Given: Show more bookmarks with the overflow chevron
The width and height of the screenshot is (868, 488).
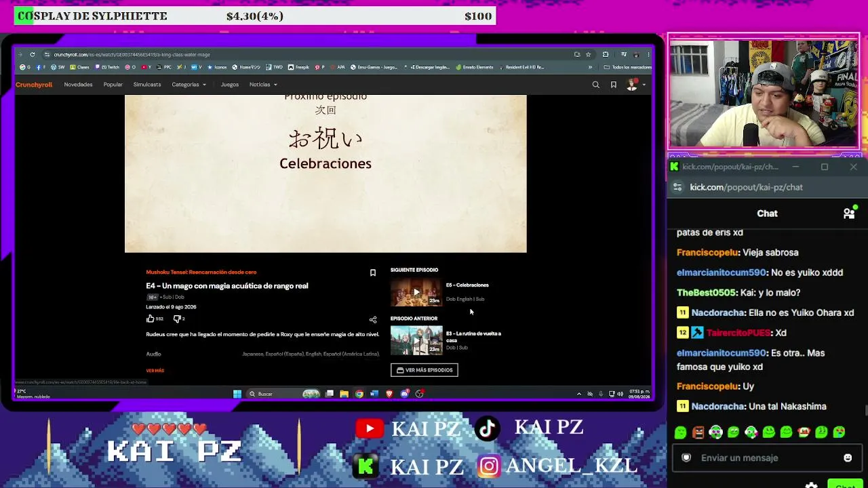Looking at the screenshot, I should tap(590, 67).
